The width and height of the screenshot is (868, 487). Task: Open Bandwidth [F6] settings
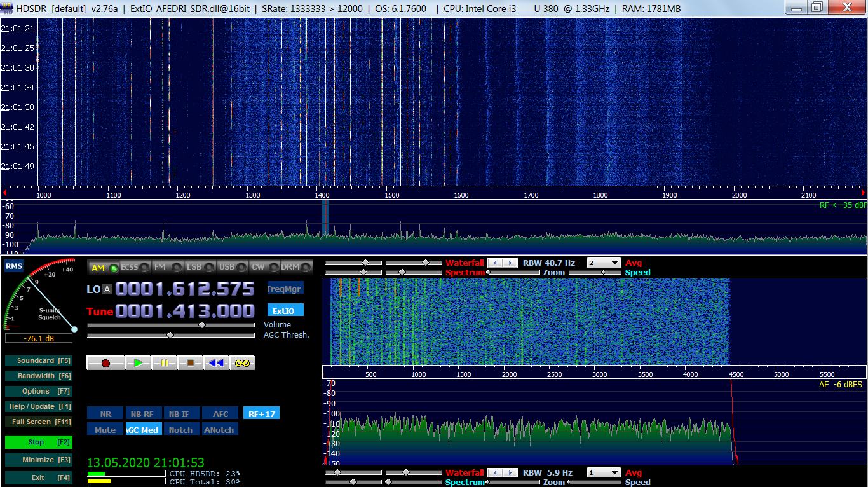(38, 376)
